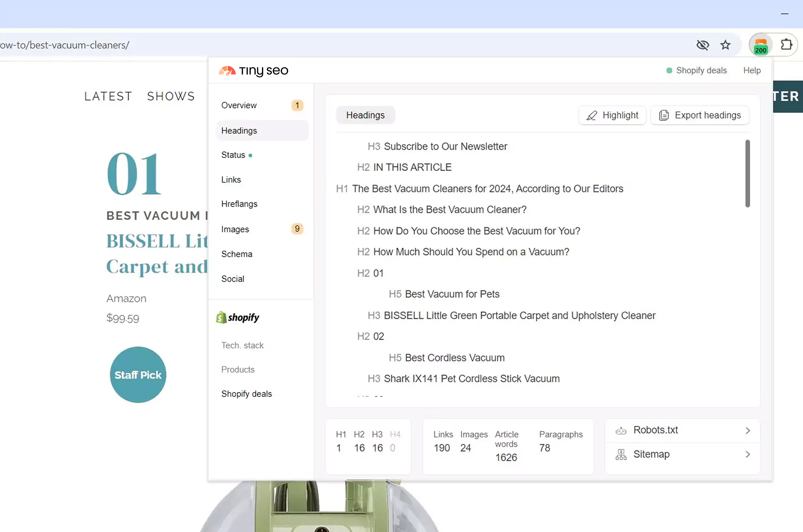Click the Images badge showing 9
The image size is (803, 532).
coord(297,229)
